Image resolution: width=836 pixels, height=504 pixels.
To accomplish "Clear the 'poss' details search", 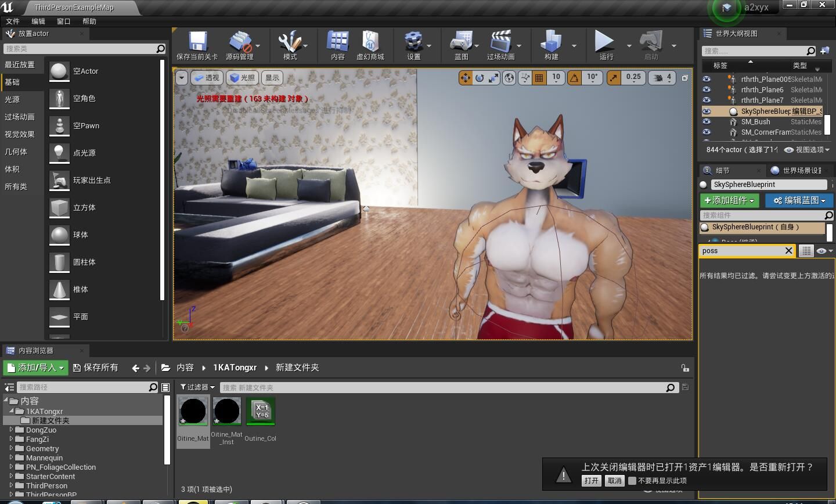I will click(x=788, y=251).
